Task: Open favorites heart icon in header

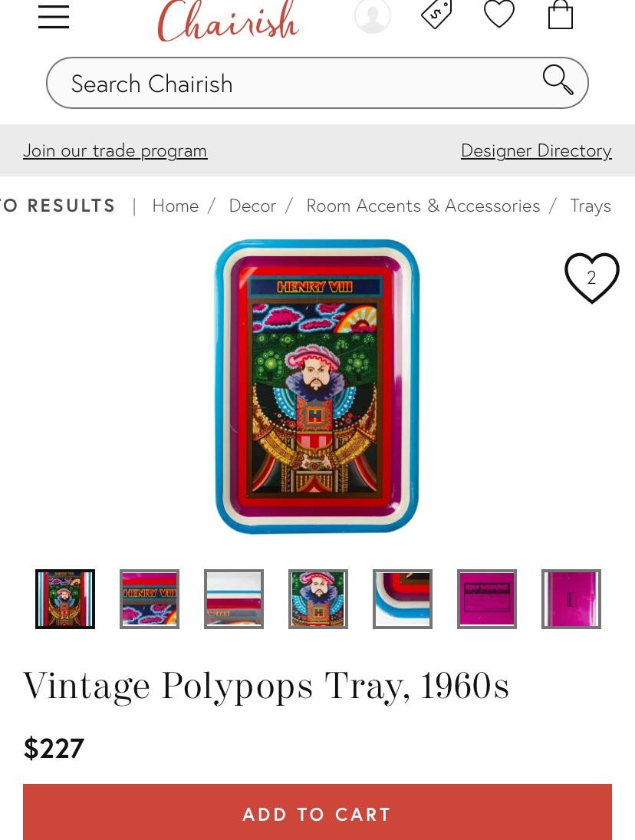Action: (x=499, y=13)
